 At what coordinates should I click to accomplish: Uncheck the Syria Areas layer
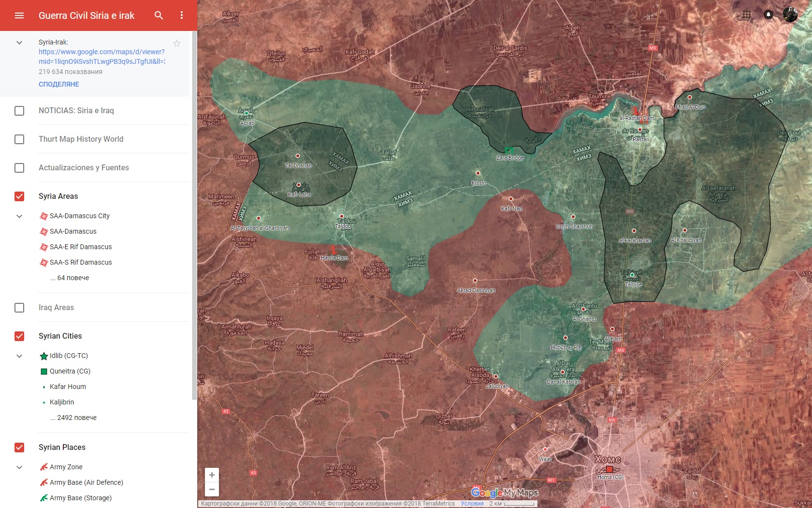[19, 196]
